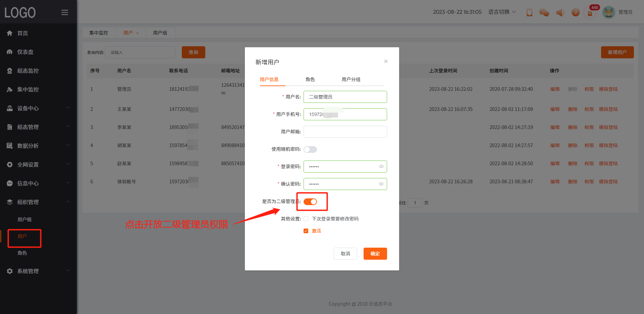Click the speaker announcement icon

[x=560, y=12]
